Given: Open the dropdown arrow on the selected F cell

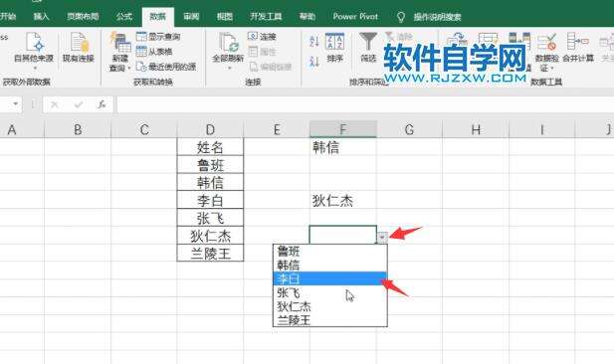Looking at the screenshot, I should pos(382,237).
